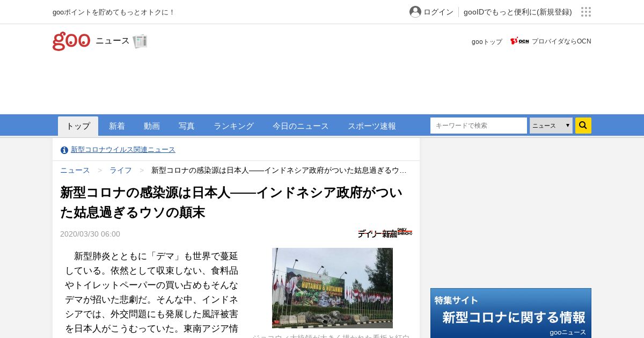The image size is (644, 338).
Task: Click into the キーワードで検索 field
Action: coord(479,126)
